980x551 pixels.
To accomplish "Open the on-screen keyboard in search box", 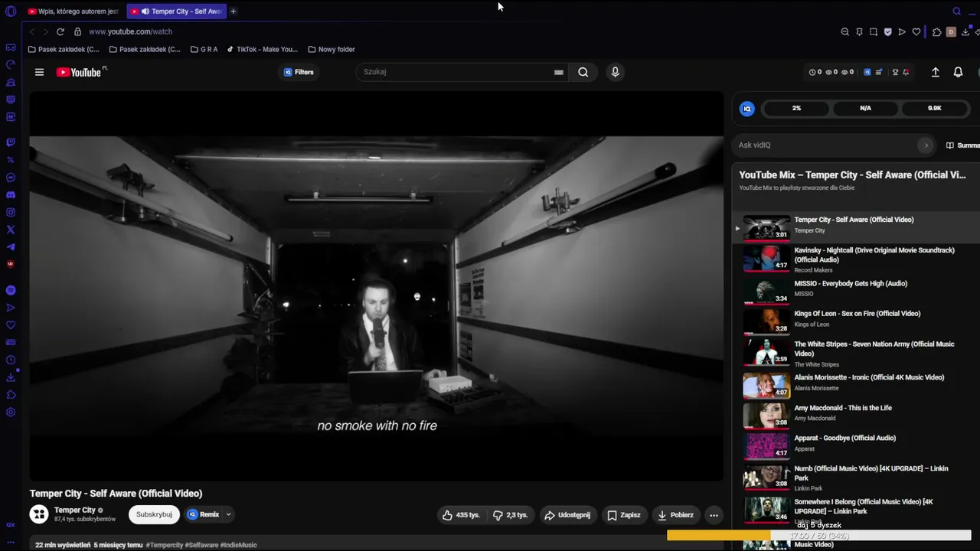I will click(x=559, y=72).
